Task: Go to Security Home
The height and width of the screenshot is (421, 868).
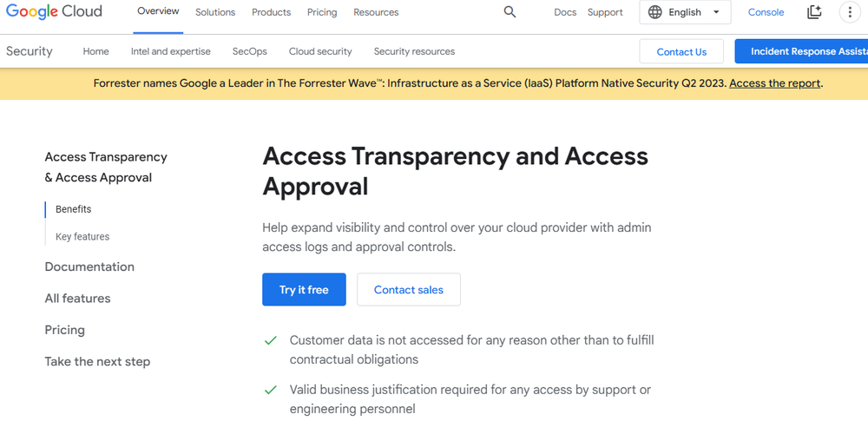Action: [x=95, y=51]
